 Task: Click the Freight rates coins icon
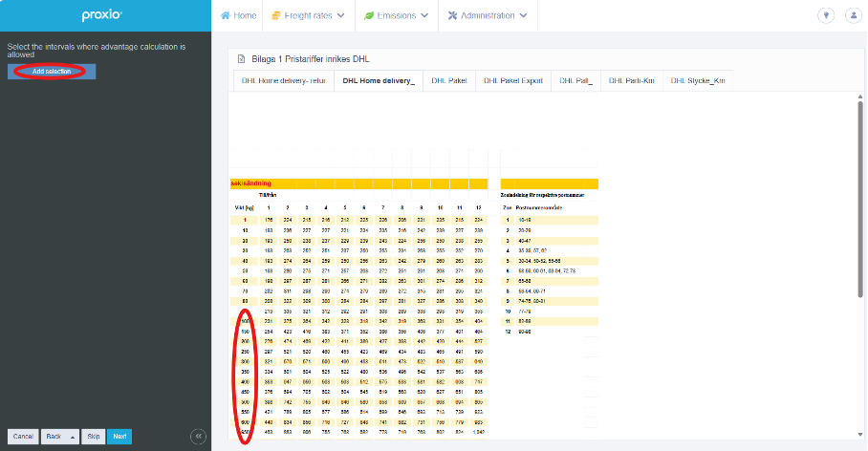(275, 15)
